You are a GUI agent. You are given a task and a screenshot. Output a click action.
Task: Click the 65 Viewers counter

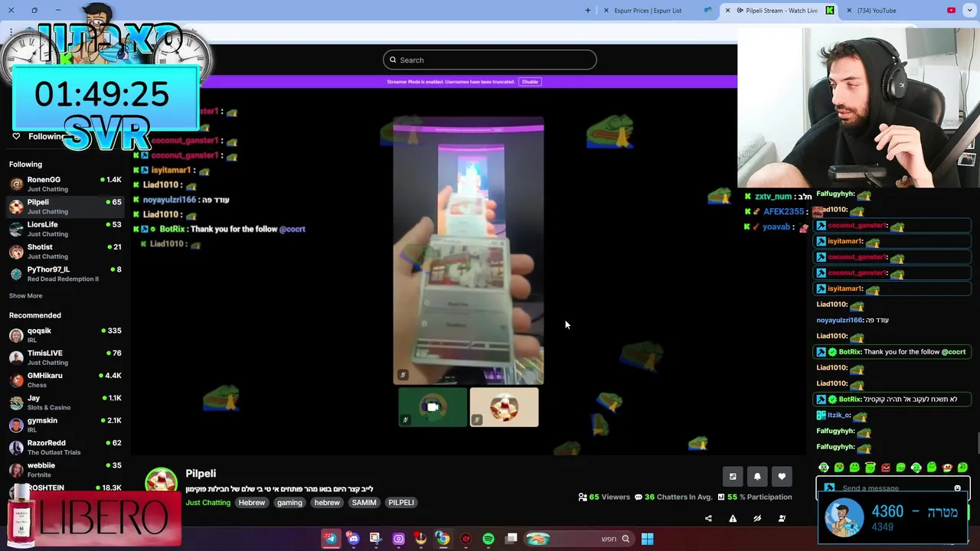point(604,497)
